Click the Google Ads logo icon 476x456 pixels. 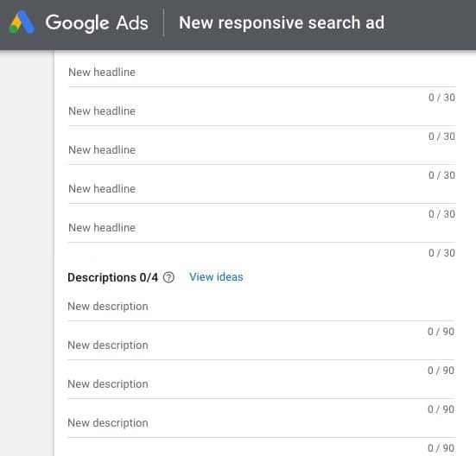[x=22, y=22]
